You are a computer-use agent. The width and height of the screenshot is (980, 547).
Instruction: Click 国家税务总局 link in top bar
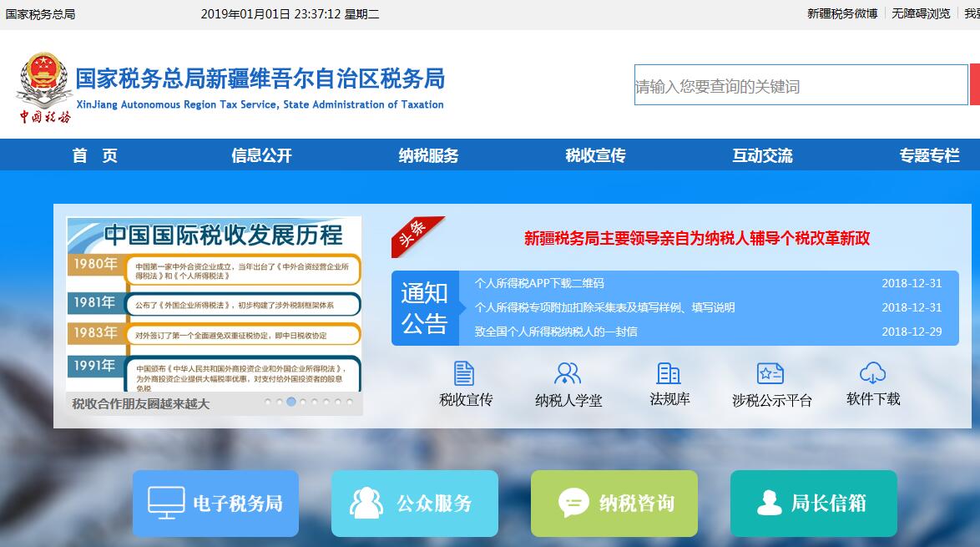41,13
